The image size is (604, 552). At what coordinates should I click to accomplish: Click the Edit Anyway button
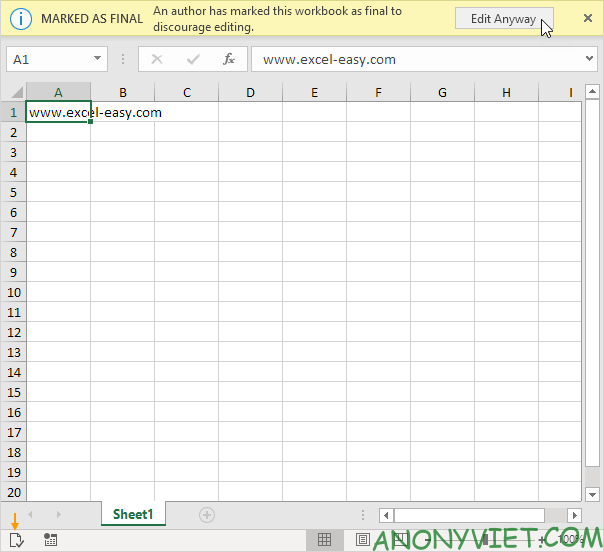tap(503, 19)
